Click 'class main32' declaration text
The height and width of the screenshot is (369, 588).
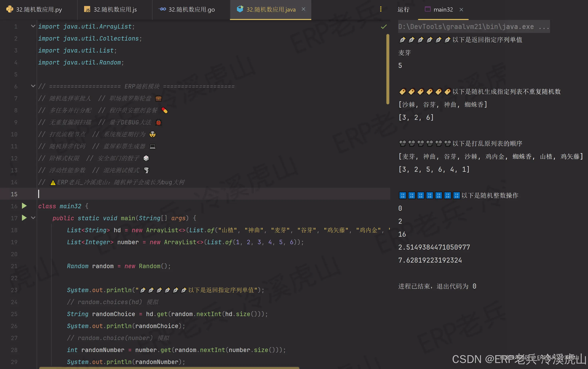pyautogui.click(x=60, y=206)
